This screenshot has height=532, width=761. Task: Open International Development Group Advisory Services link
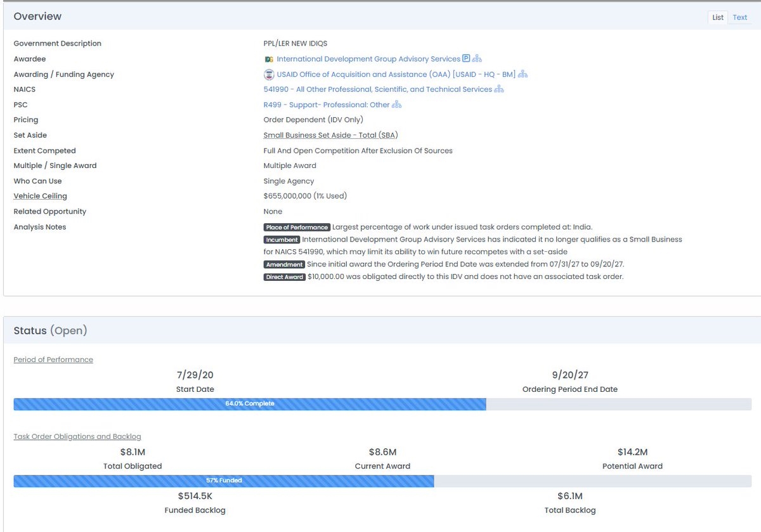[x=368, y=59]
